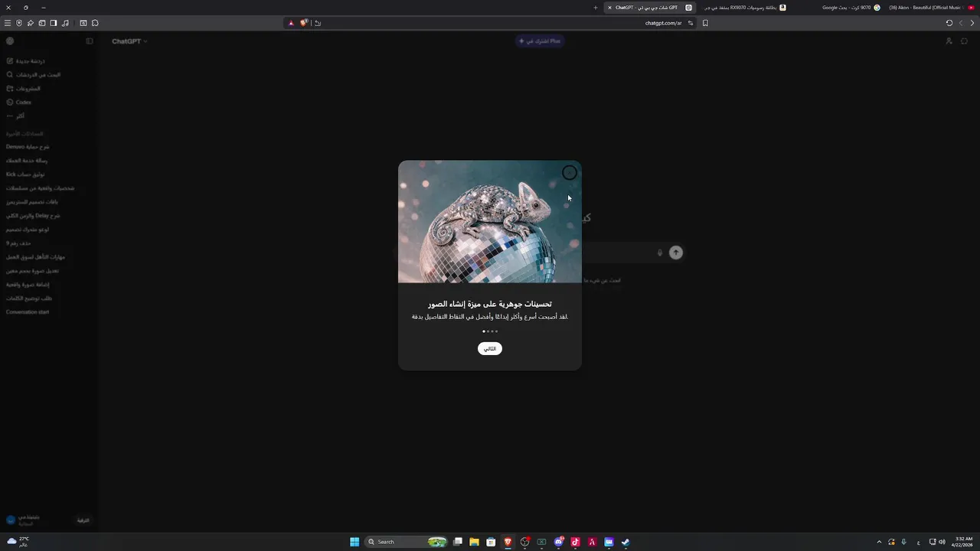The image size is (980, 551).
Task: Open the Conversation start chat
Action: click(x=47, y=311)
